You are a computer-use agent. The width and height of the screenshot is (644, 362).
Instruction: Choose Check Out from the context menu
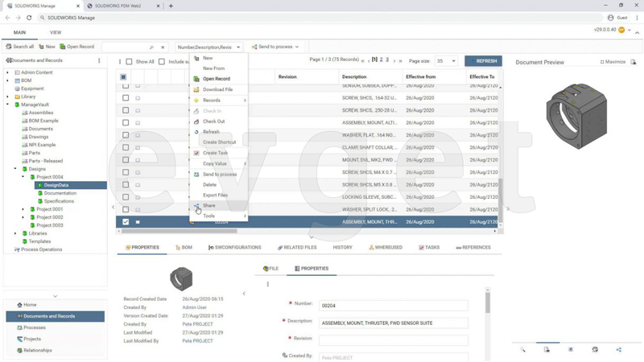tap(213, 121)
